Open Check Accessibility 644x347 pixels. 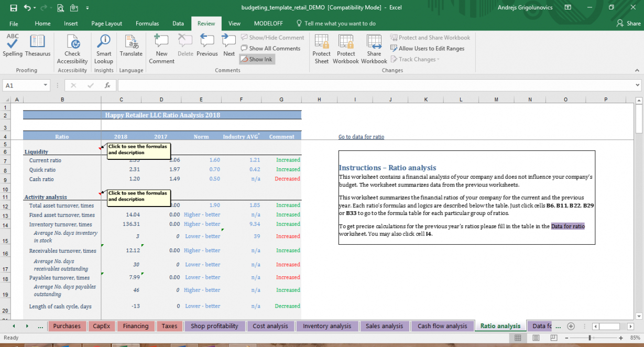point(72,47)
